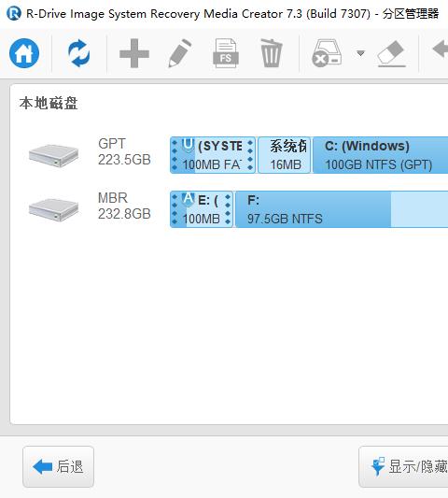448x498 pixels.
Task: Go to the Home screen icon
Action: (24, 53)
